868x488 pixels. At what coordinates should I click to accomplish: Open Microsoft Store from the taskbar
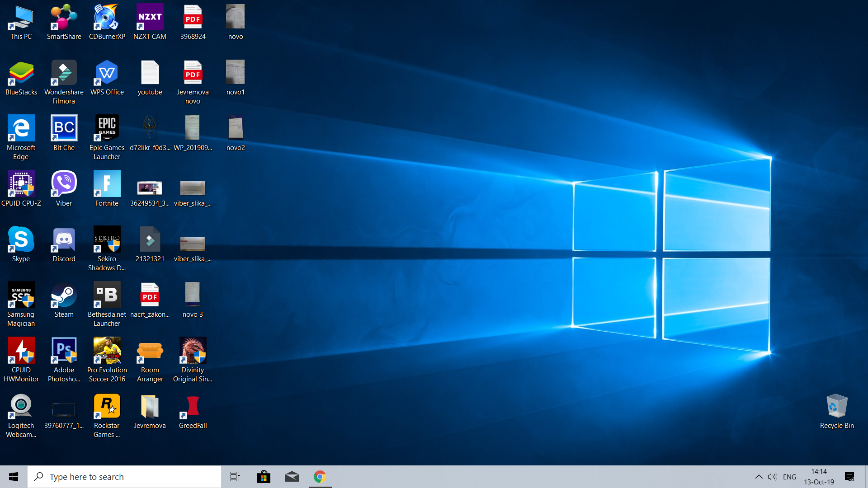[x=264, y=477]
